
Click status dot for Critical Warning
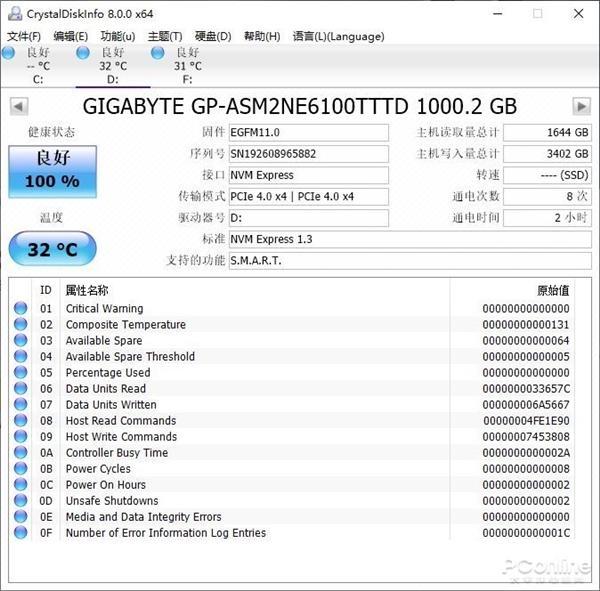pos(21,308)
